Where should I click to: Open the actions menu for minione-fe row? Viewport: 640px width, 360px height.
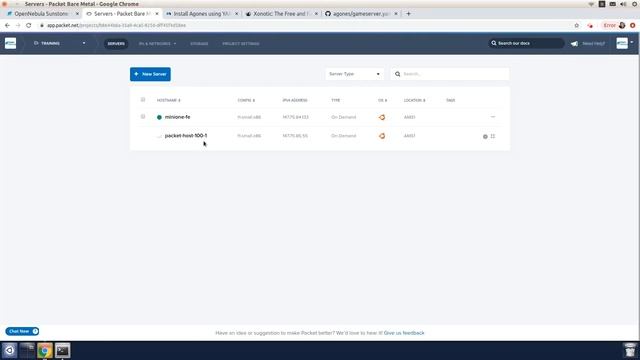pos(493,117)
